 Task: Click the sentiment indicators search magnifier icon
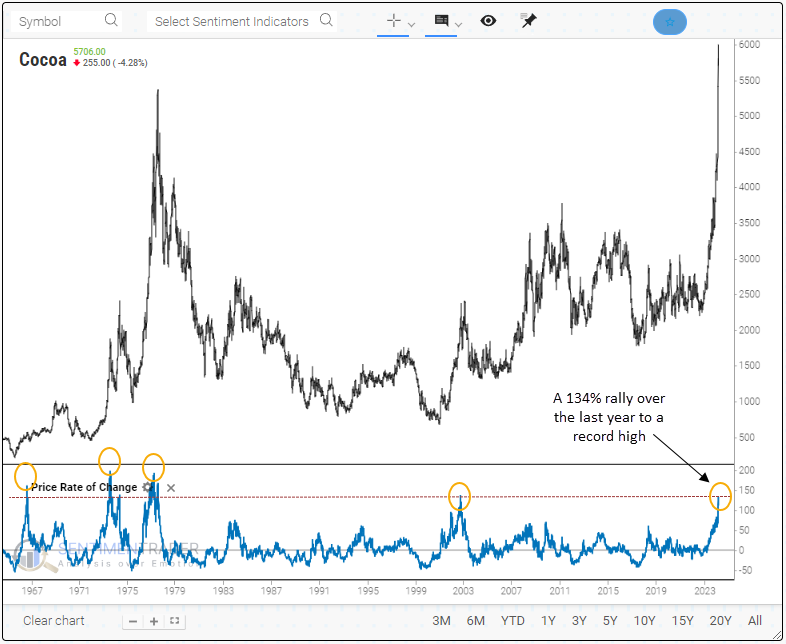coord(326,20)
